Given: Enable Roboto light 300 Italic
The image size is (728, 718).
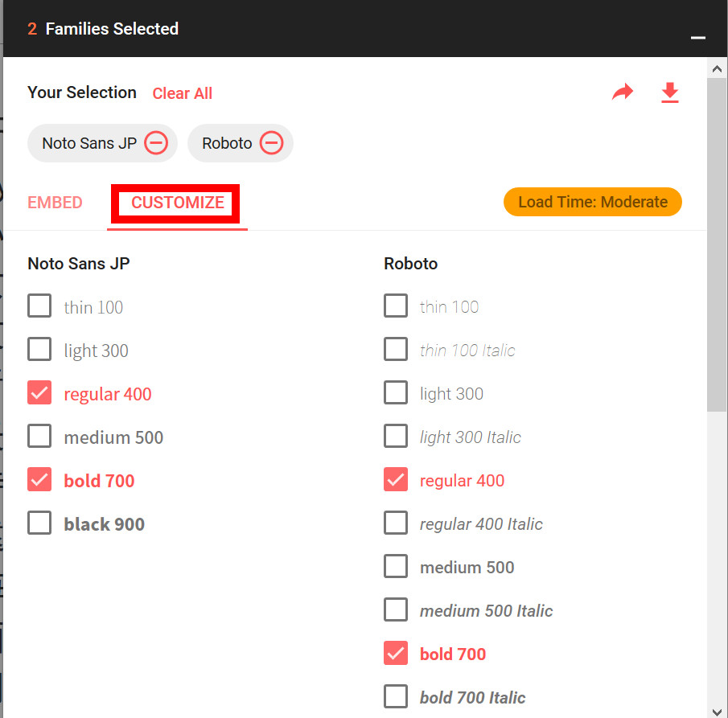Looking at the screenshot, I should tap(396, 436).
